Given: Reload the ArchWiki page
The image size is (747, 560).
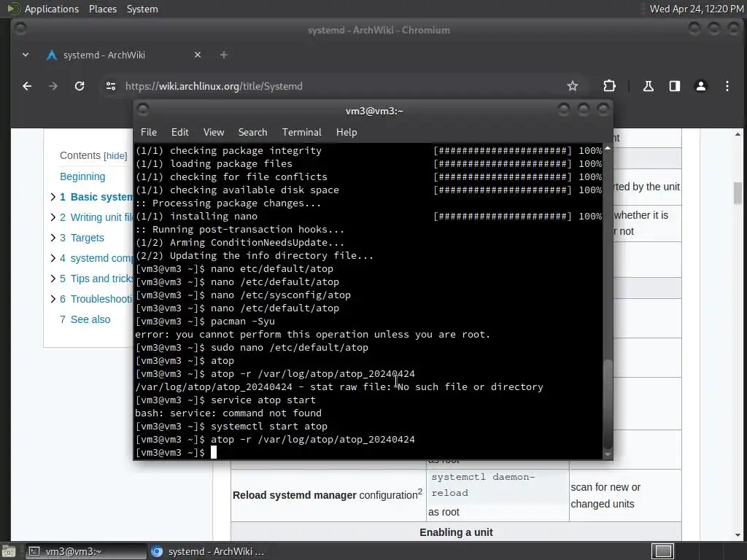Looking at the screenshot, I should (80, 86).
